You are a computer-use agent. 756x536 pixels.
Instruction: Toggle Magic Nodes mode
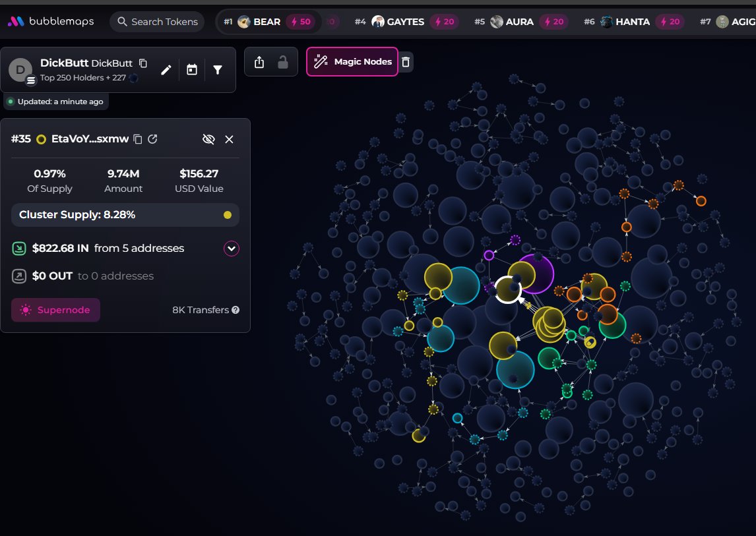[352, 62]
